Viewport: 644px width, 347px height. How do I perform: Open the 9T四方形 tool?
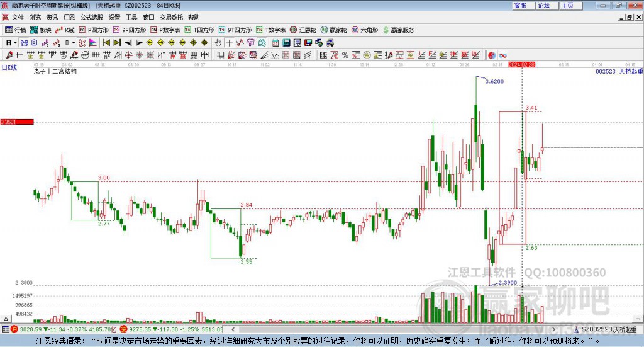235,30
